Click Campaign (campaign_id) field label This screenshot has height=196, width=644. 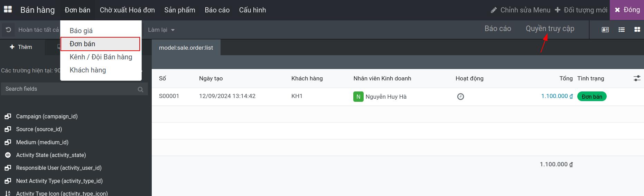tap(47, 116)
